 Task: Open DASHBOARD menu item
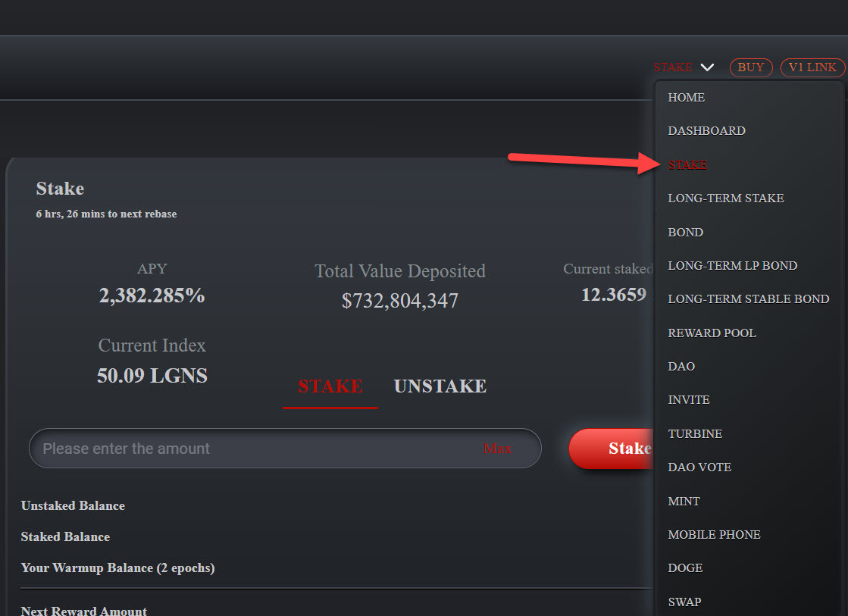click(x=706, y=131)
